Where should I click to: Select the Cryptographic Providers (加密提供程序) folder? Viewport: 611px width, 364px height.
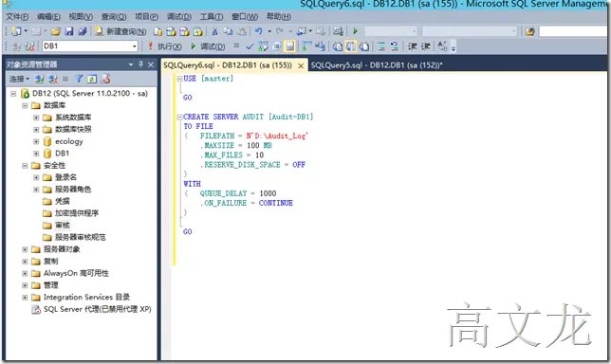(x=71, y=213)
